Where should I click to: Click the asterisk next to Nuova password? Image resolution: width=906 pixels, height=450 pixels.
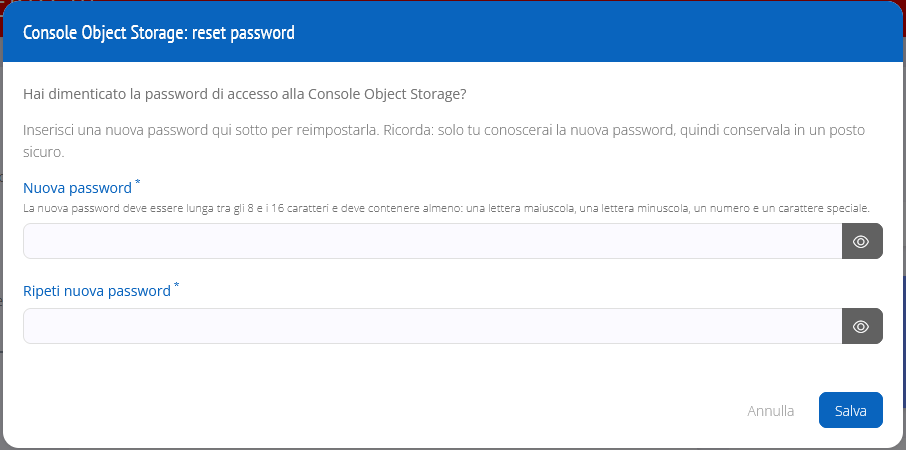point(137,183)
